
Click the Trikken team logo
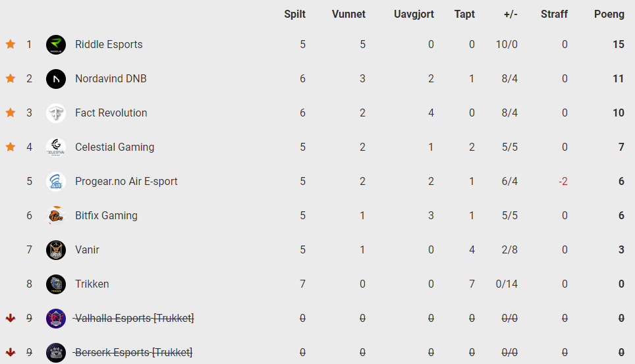point(56,284)
